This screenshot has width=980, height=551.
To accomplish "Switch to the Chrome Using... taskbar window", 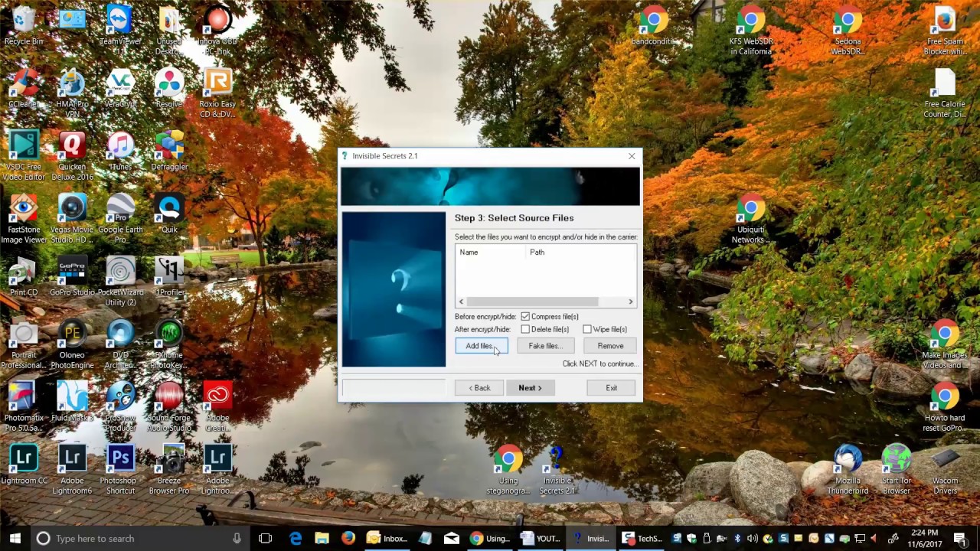I will pyautogui.click(x=490, y=538).
